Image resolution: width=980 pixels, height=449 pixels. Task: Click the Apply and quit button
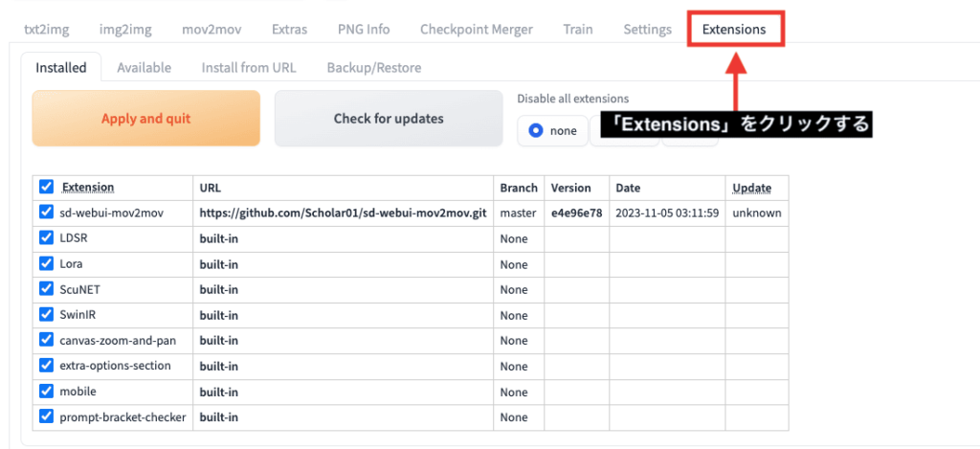point(145,118)
